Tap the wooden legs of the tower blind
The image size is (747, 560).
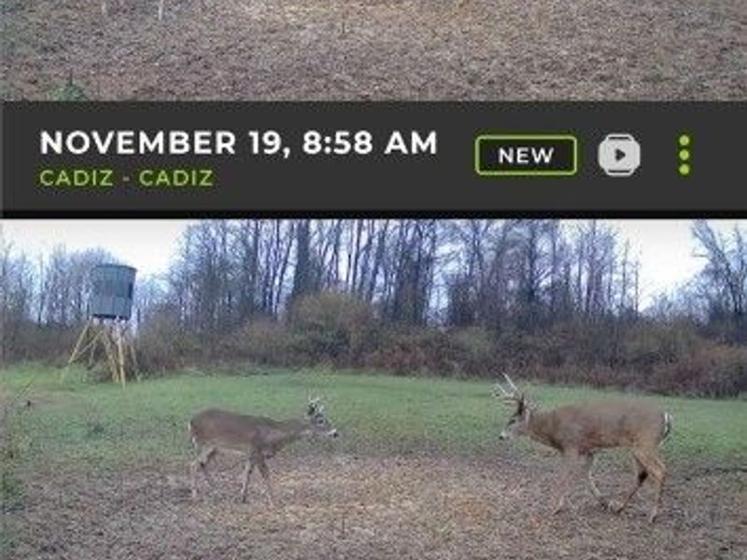[103, 350]
